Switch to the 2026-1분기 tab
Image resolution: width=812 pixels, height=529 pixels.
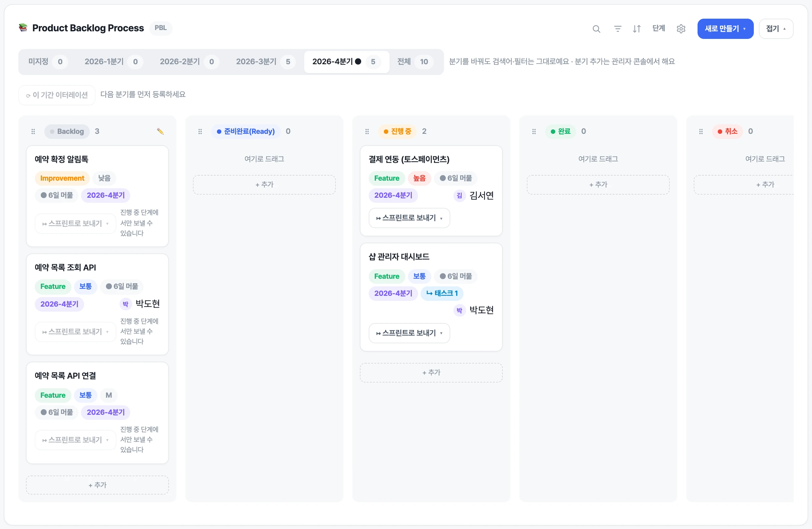click(x=114, y=62)
